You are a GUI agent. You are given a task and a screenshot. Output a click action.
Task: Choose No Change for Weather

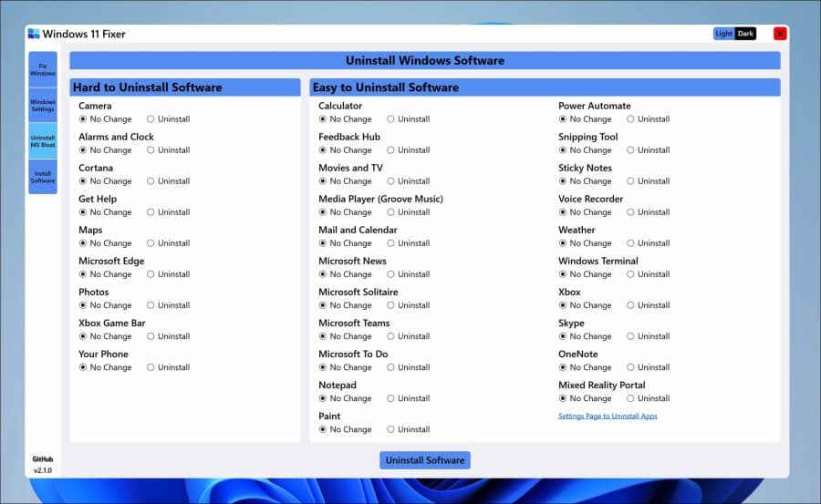(585, 242)
